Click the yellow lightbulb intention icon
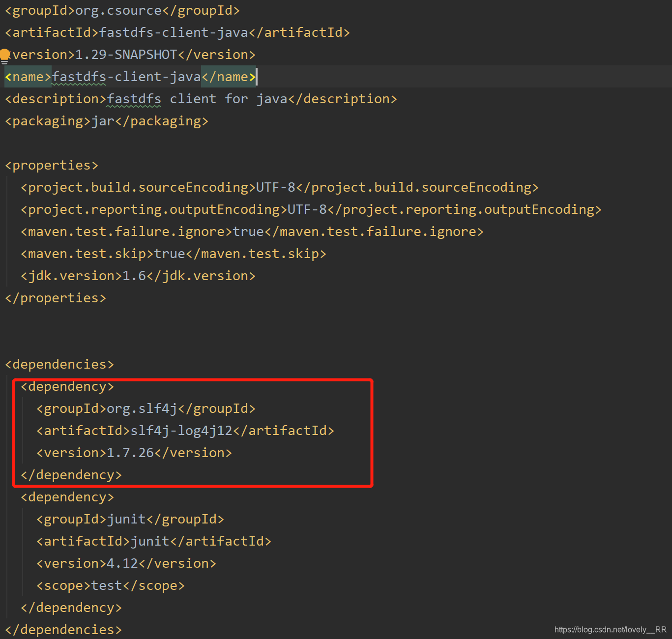The height and width of the screenshot is (639, 672). pyautogui.click(x=5, y=56)
